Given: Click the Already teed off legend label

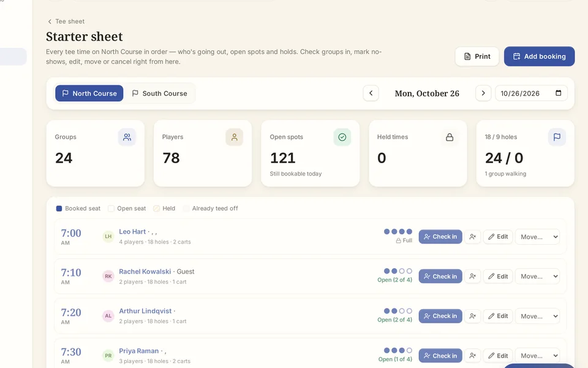Looking at the screenshot, I should pyautogui.click(x=215, y=209).
